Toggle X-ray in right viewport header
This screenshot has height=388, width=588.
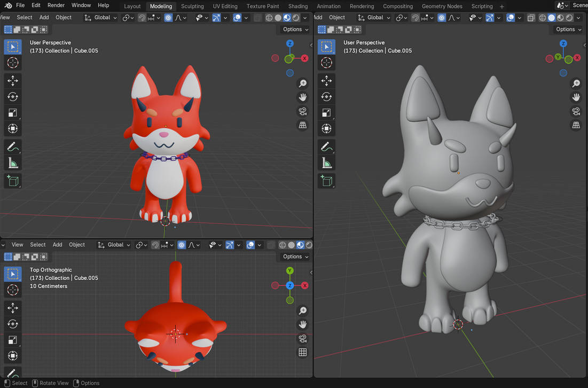point(531,18)
